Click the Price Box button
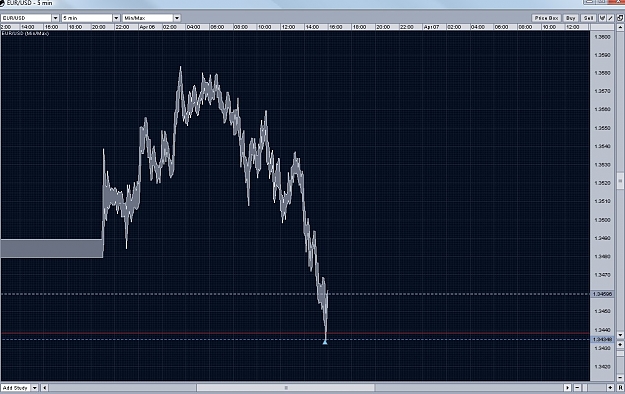The height and width of the screenshot is (394, 625). [x=546, y=18]
